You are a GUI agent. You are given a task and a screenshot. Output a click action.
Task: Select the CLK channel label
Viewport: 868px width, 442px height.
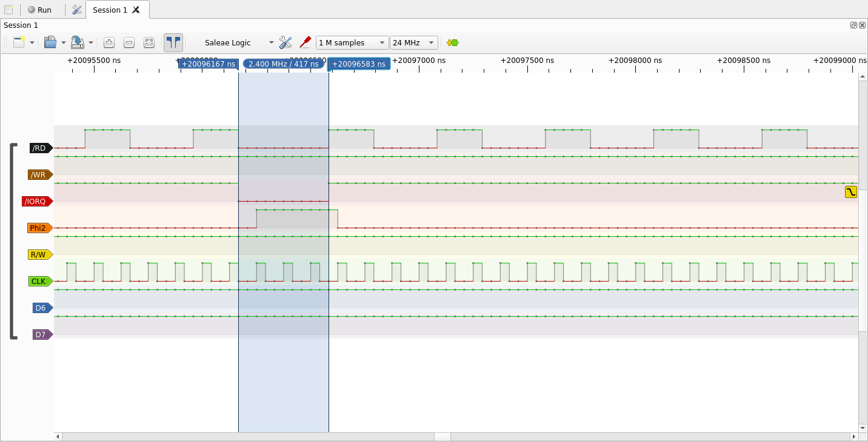(41, 281)
